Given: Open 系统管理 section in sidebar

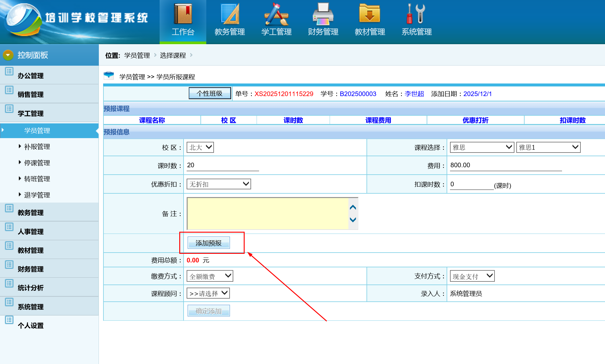Looking at the screenshot, I should (x=49, y=306).
